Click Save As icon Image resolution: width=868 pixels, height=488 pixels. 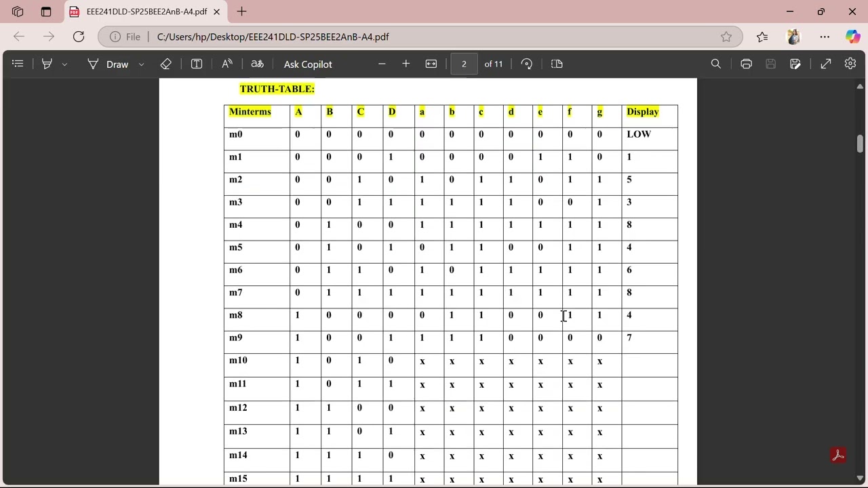pyautogui.click(x=795, y=64)
